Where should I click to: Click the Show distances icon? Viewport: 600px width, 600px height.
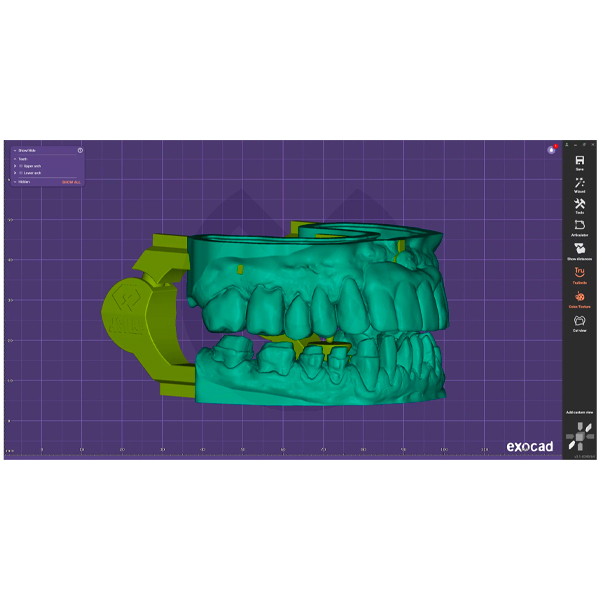[x=579, y=250]
